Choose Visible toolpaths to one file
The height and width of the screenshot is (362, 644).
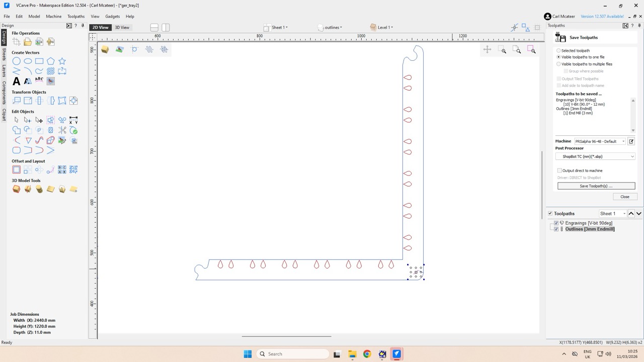(x=558, y=57)
